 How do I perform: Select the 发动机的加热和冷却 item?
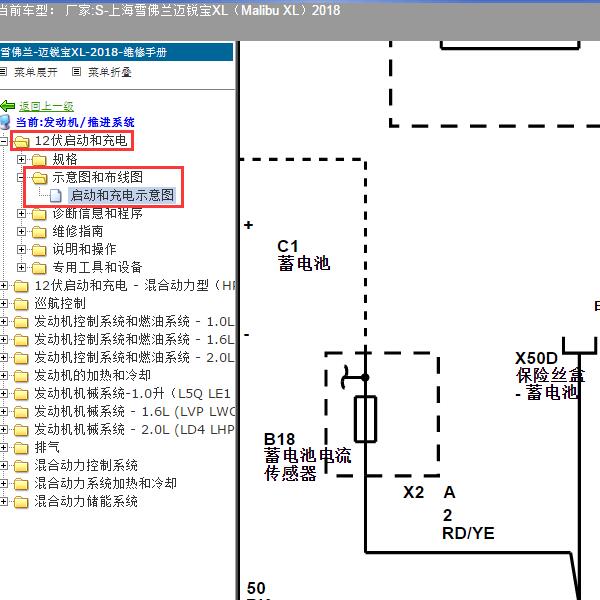pyautogui.click(x=92, y=375)
